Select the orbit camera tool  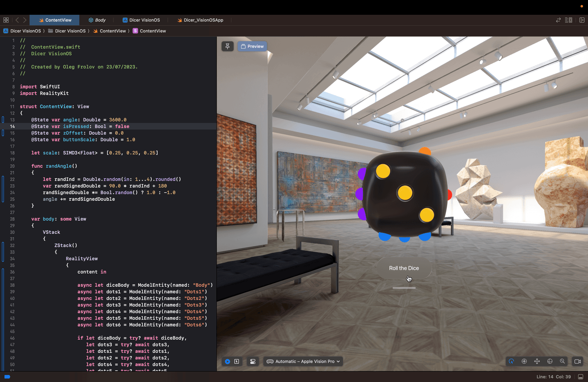(524, 361)
